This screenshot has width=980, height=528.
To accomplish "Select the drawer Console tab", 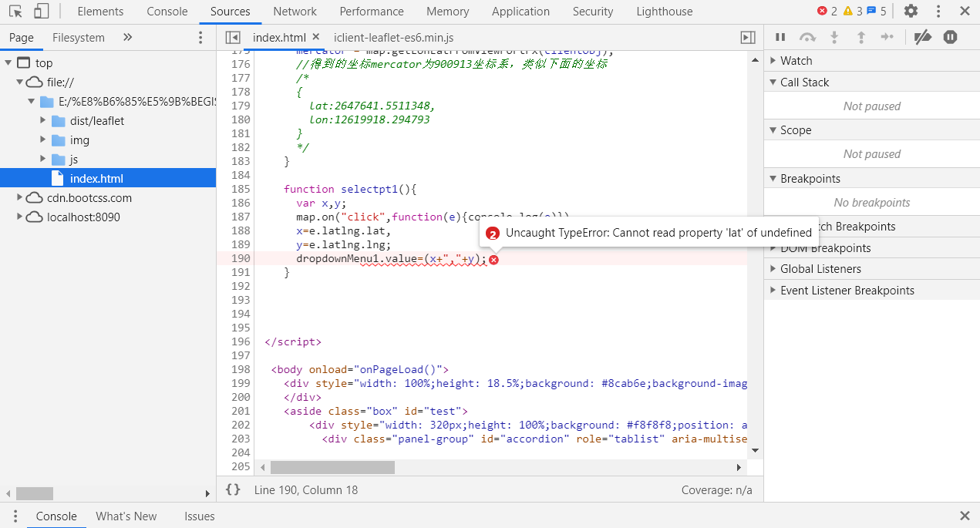I will pos(56,516).
